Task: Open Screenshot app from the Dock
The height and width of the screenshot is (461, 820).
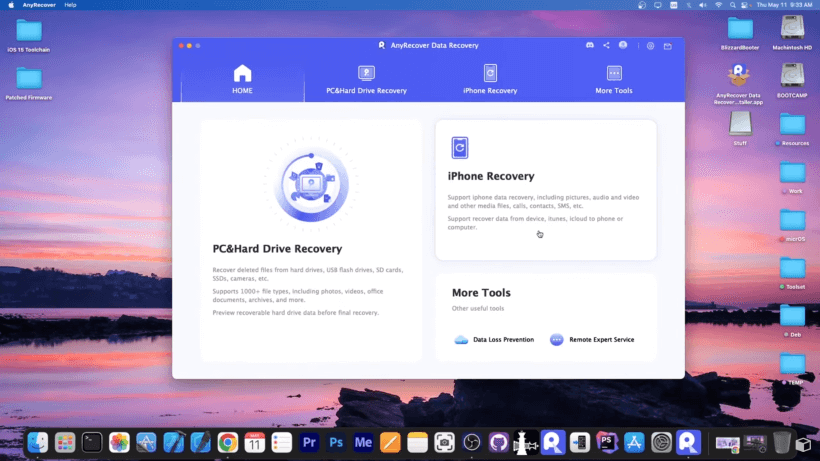Action: tap(445, 443)
